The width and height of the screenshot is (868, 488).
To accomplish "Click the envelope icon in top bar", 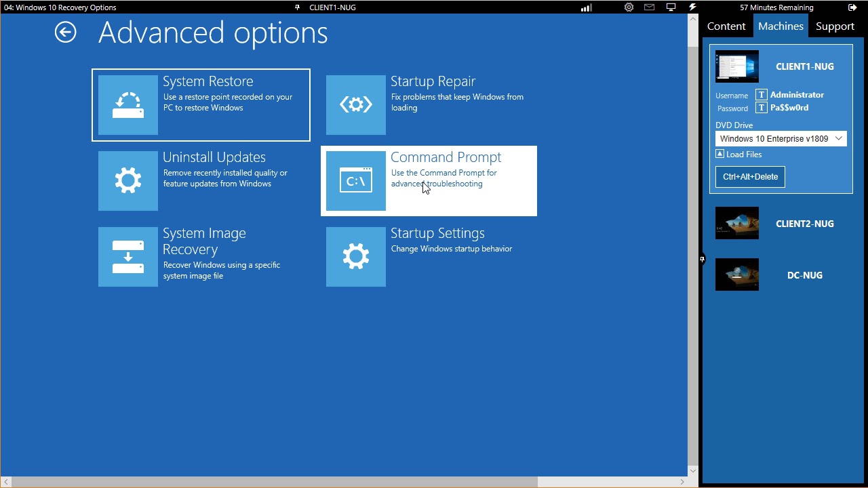I will click(x=650, y=7).
